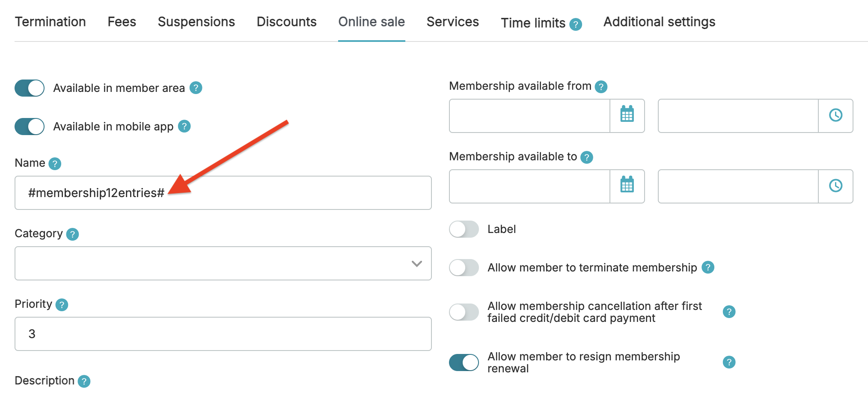The image size is (868, 395).
Task: Click help icon beside Name label
Action: (55, 164)
